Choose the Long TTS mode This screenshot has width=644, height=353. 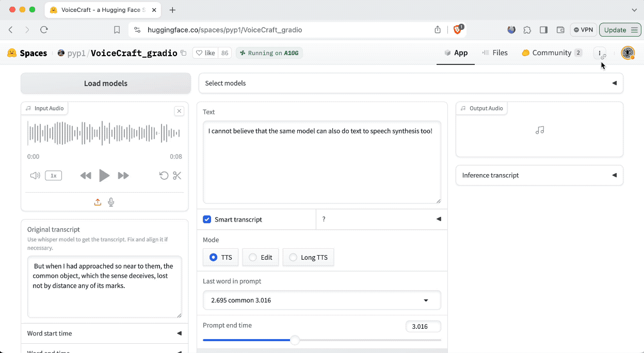click(293, 257)
